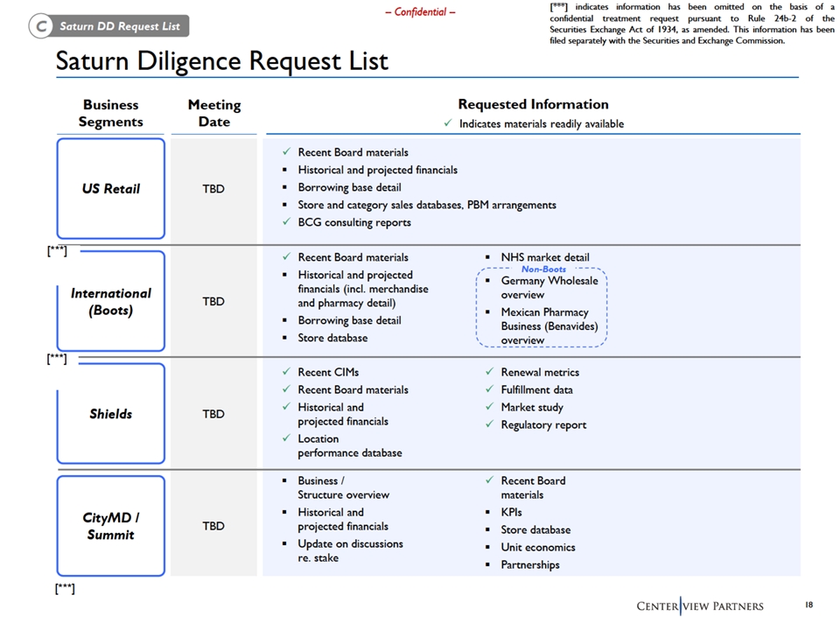Click the confidential treatment notice paragraph

point(691,24)
